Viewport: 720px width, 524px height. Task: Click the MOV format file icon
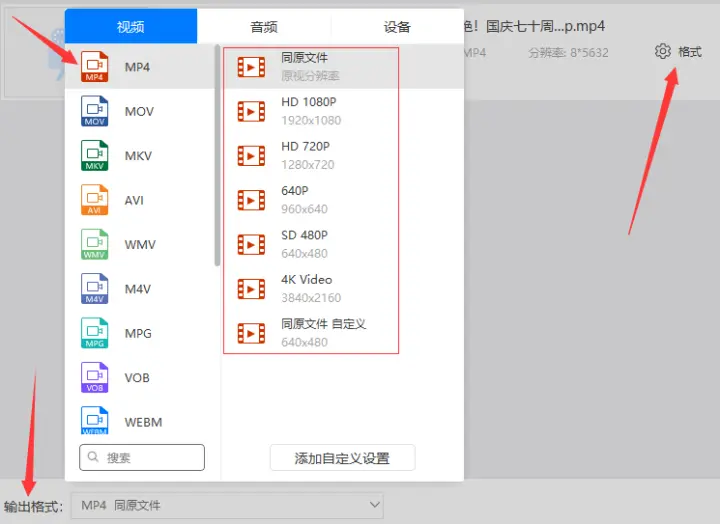pyautogui.click(x=94, y=111)
